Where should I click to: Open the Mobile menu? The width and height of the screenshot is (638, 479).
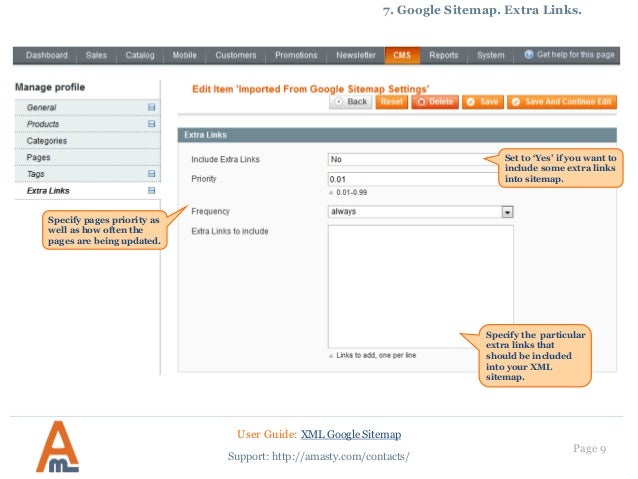click(x=184, y=55)
